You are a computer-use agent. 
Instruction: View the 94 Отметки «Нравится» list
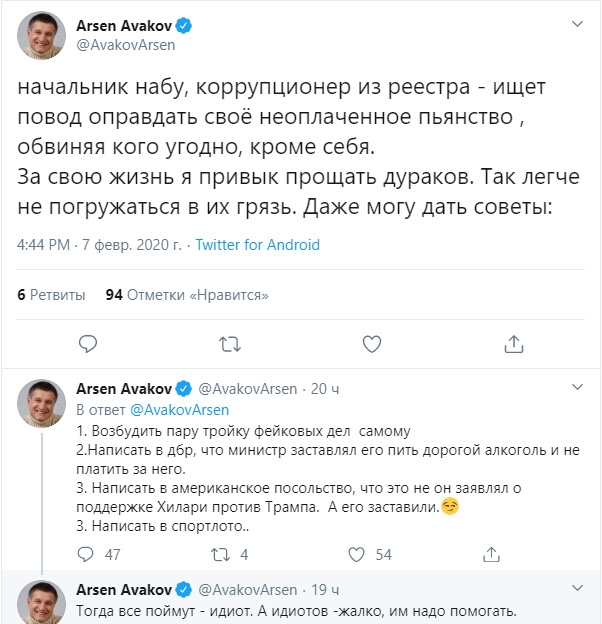[187, 295]
